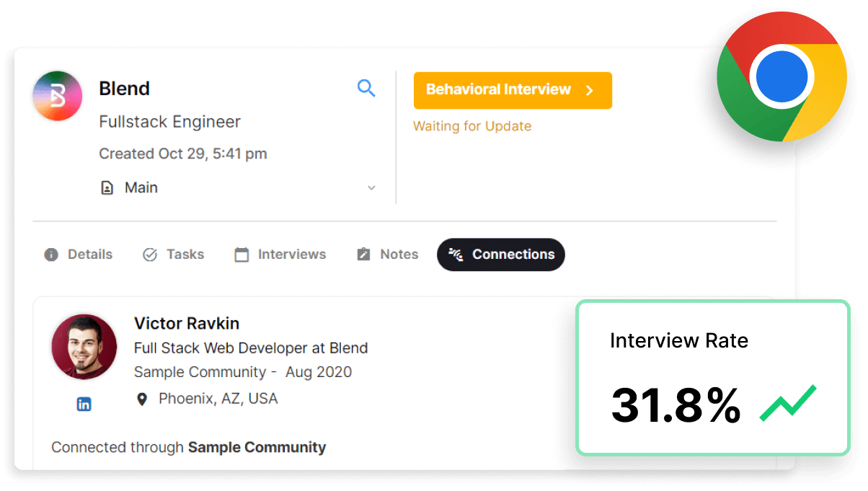868x491 pixels.
Task: Open Victor Ravkin's LinkedIn icon
Action: (84, 404)
